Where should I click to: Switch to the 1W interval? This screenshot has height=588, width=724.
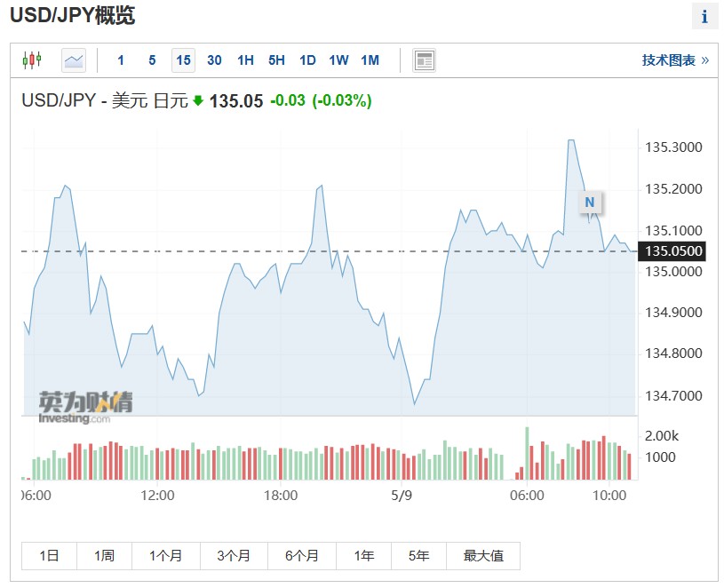click(x=338, y=60)
